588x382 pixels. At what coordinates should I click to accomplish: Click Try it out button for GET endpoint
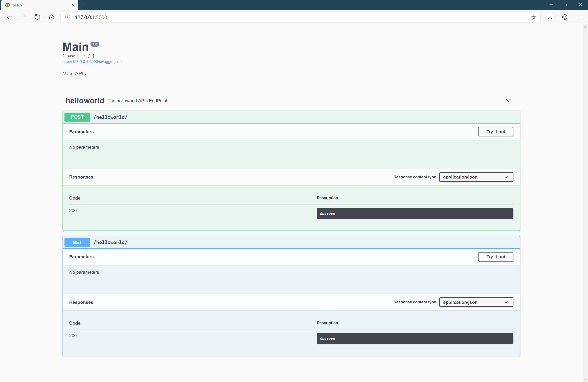pyautogui.click(x=495, y=257)
